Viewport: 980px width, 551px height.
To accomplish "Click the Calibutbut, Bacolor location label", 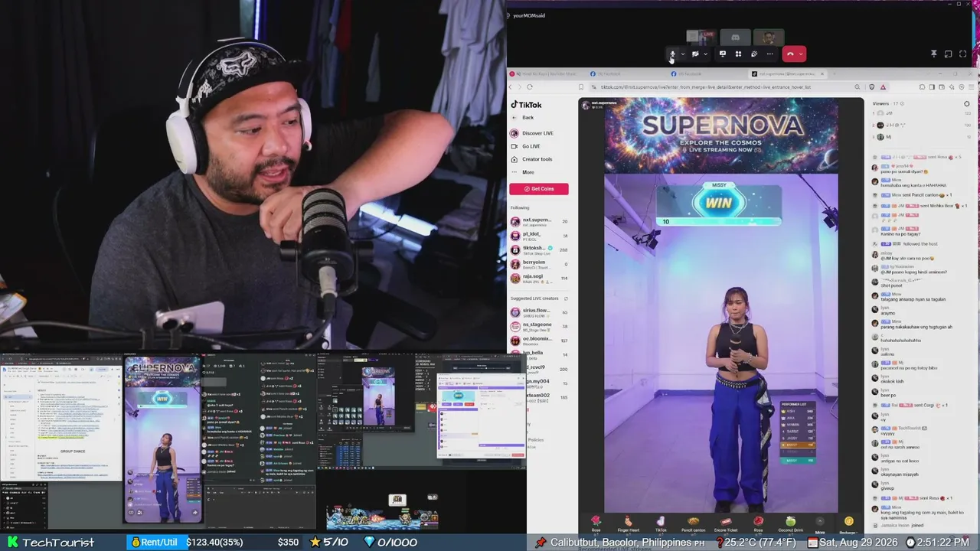I will [620, 542].
